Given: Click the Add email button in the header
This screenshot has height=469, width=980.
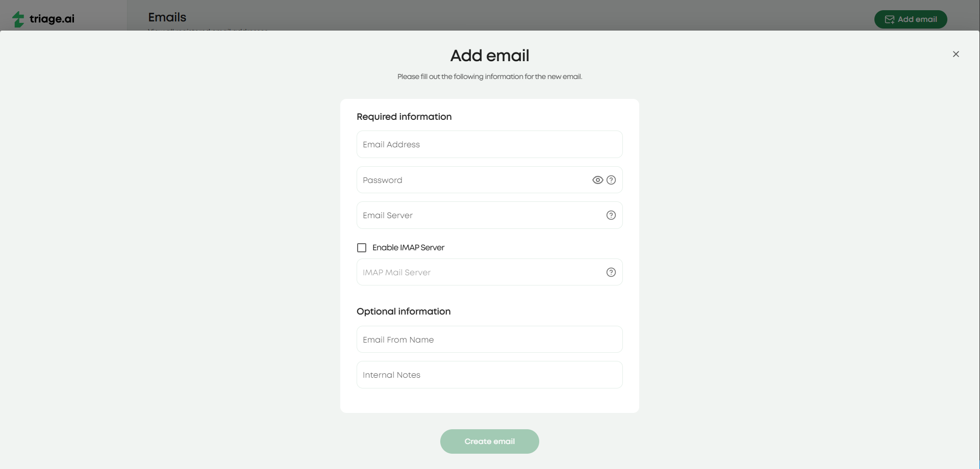Looking at the screenshot, I should click(x=911, y=19).
